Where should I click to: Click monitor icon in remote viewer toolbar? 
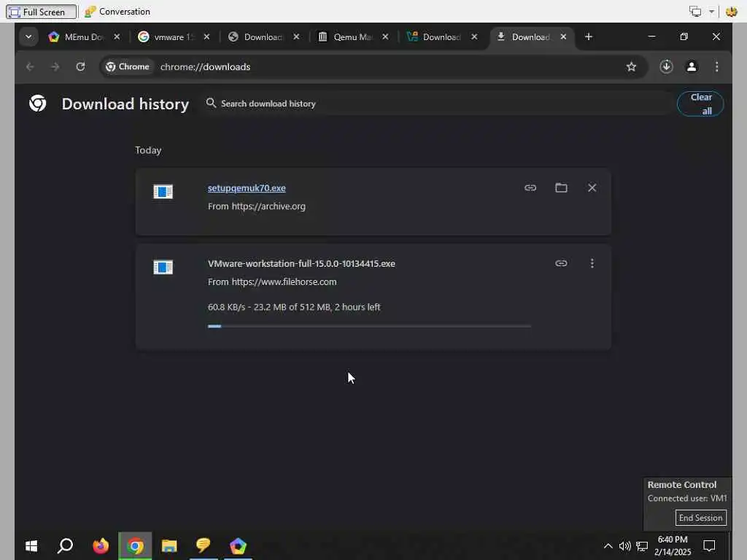point(695,12)
